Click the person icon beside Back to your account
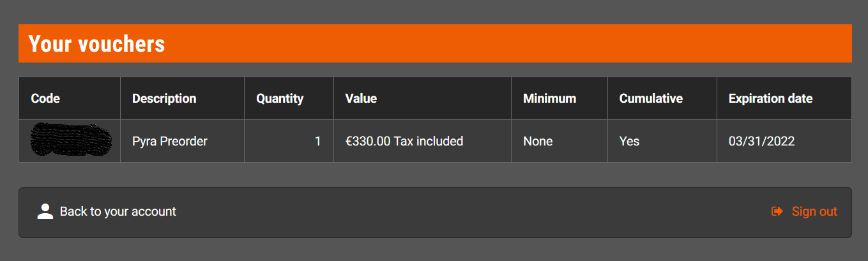This screenshot has height=261, width=868. point(45,211)
